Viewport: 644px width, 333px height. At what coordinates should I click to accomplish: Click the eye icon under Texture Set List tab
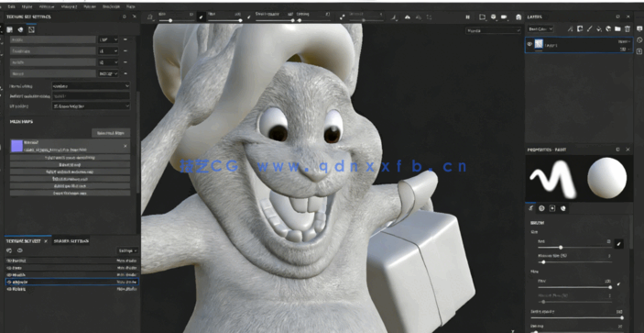click(x=20, y=250)
